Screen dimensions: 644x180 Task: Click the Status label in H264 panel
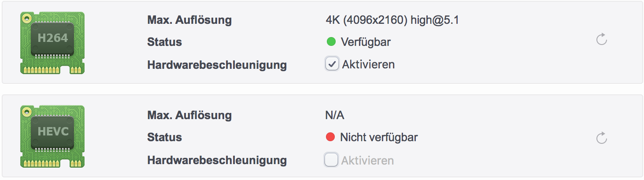164,42
